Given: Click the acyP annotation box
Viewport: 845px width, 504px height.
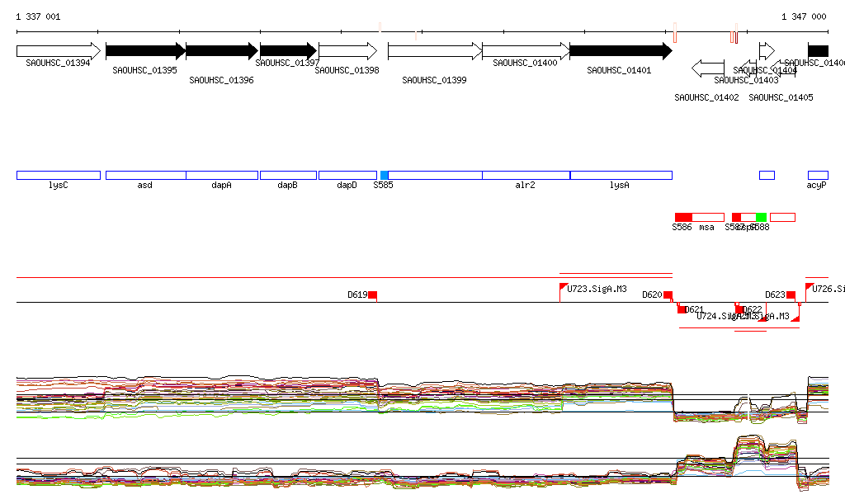Looking at the screenshot, I should click(x=817, y=175).
